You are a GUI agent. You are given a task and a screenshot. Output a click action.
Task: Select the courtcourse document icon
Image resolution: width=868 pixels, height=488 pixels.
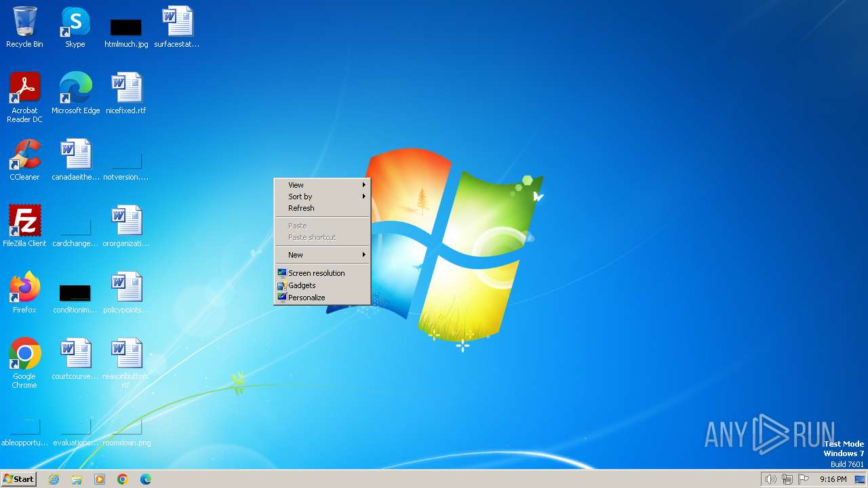(x=75, y=359)
